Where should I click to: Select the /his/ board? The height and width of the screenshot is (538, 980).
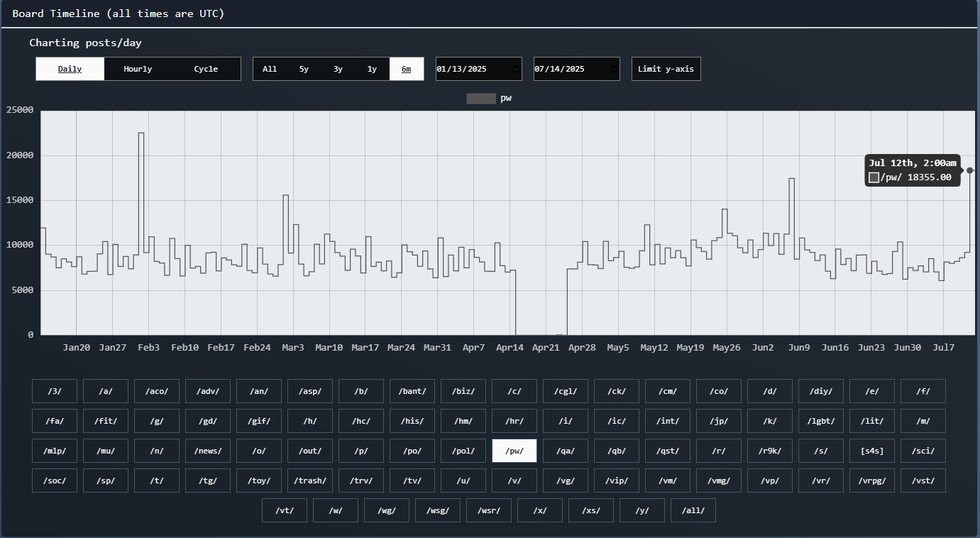[x=412, y=421]
